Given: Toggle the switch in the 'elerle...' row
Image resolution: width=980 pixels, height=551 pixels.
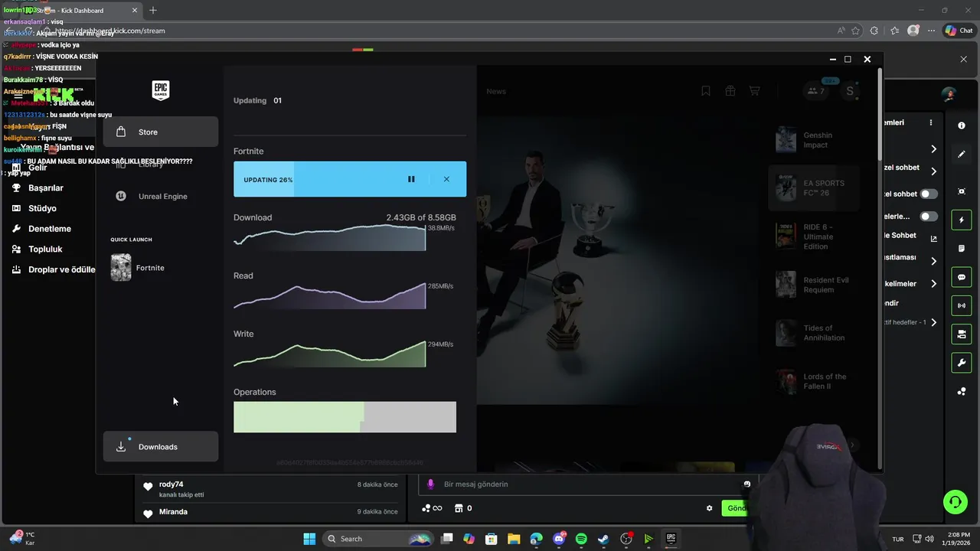Looking at the screenshot, I should [x=929, y=217].
